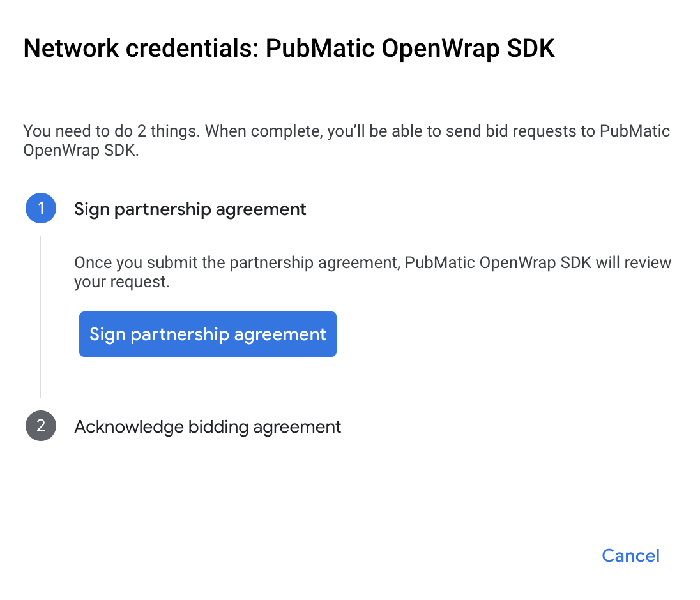
Task: Select 'PubMatic OpenWrap SDK' in the dialog title
Action: click(x=410, y=49)
